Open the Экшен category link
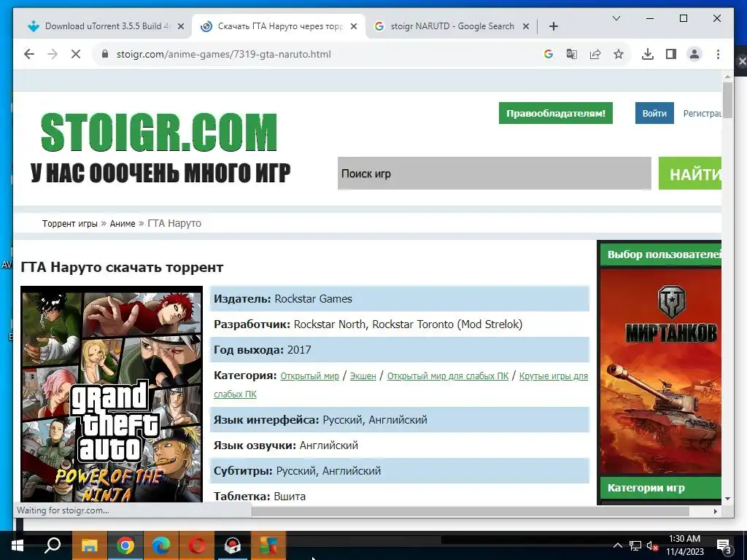 tap(363, 376)
